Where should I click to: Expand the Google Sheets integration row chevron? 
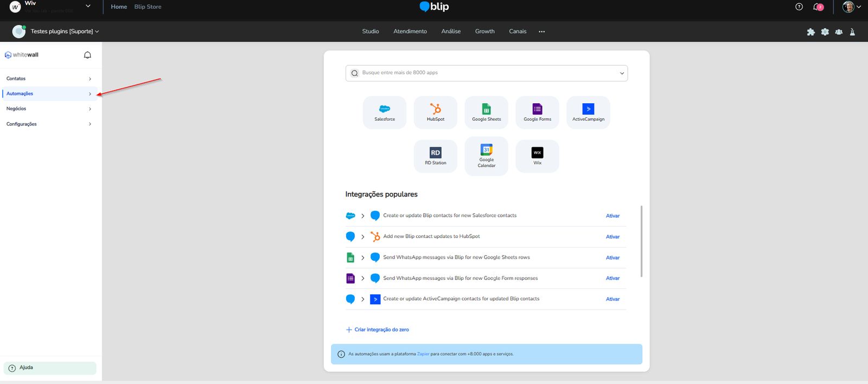[x=363, y=258]
